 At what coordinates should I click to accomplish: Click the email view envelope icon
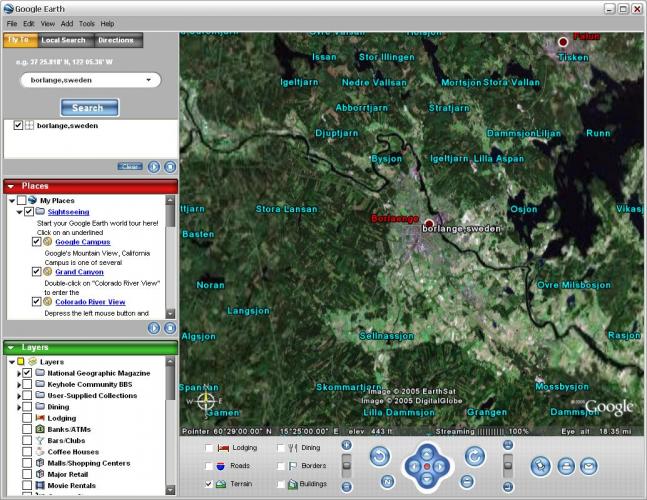click(x=589, y=465)
